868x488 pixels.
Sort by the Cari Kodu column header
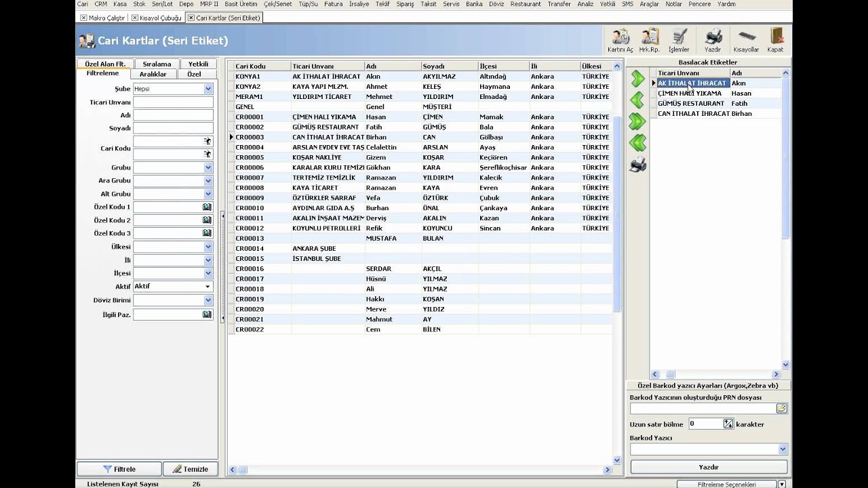coord(262,66)
